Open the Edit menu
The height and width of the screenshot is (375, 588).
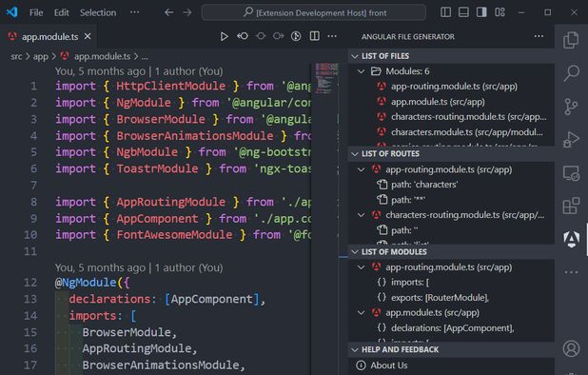point(61,12)
